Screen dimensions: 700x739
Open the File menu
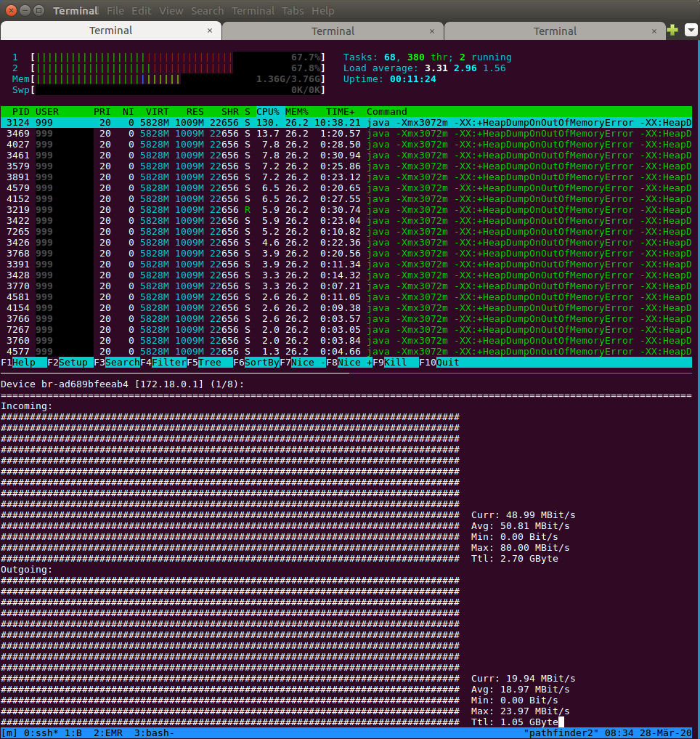[x=115, y=10]
